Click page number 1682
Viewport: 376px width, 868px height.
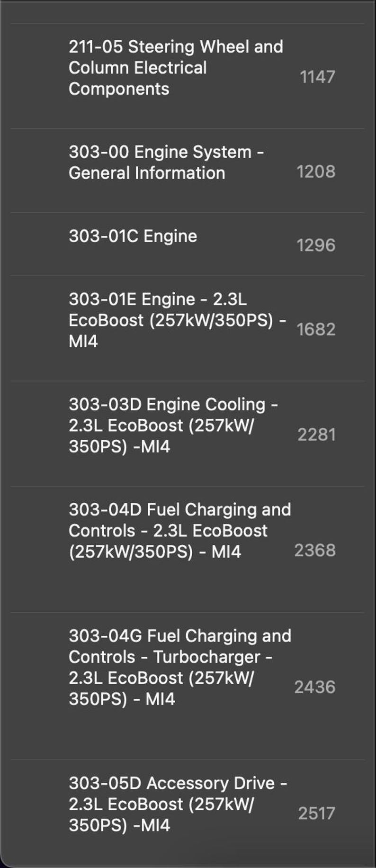316,329
